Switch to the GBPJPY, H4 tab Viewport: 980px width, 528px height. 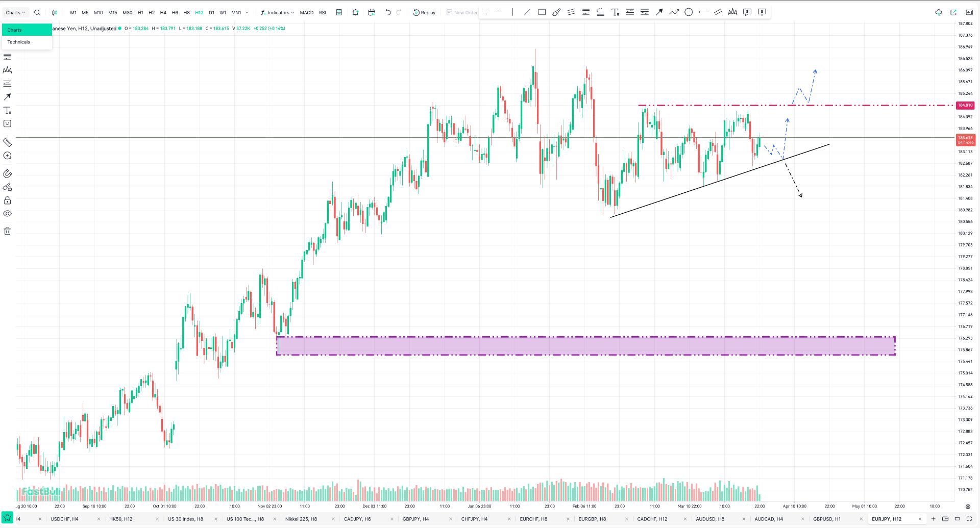coord(415,519)
